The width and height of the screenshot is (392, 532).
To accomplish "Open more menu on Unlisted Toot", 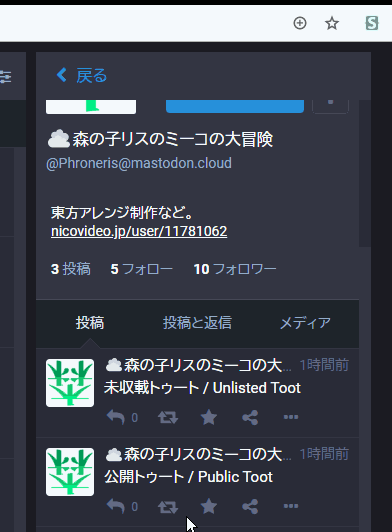I will coord(291,417).
